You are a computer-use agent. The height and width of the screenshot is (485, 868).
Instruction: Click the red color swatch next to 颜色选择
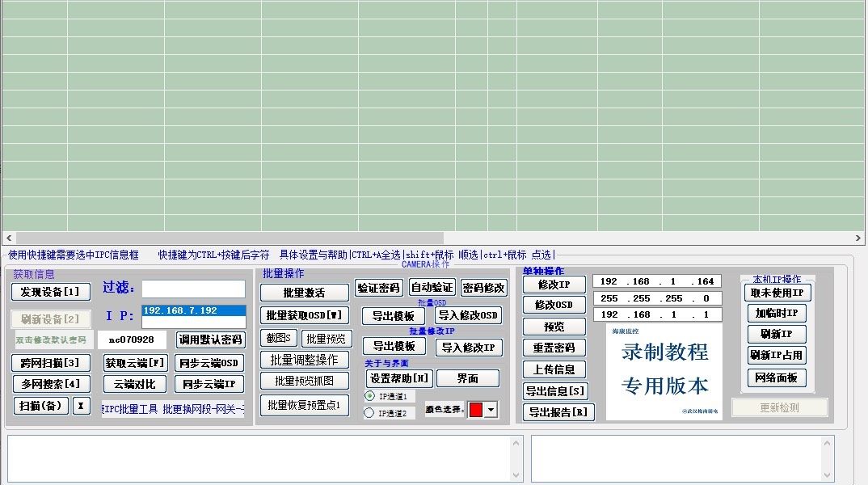(x=476, y=410)
